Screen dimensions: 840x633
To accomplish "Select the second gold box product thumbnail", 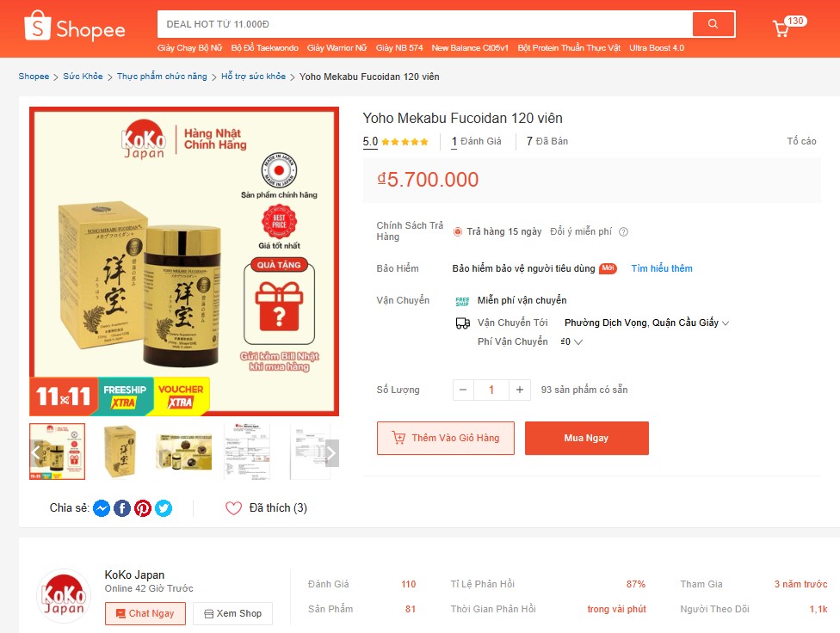I will pos(120,452).
